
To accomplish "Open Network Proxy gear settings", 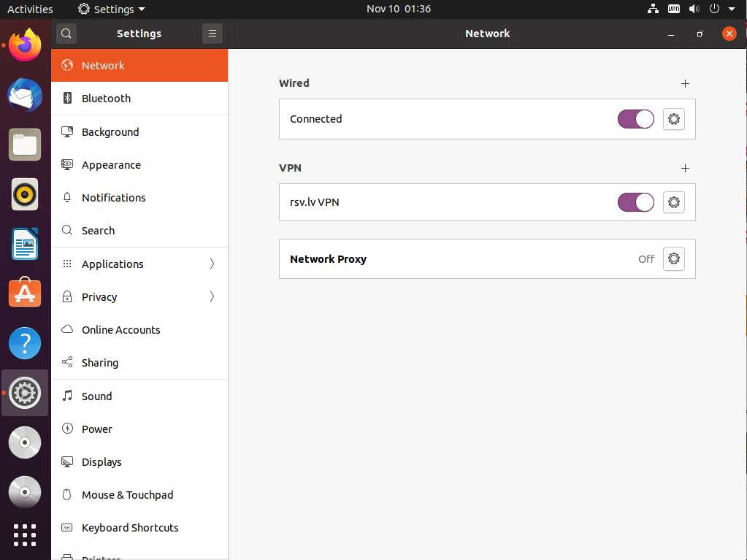I will point(673,258).
